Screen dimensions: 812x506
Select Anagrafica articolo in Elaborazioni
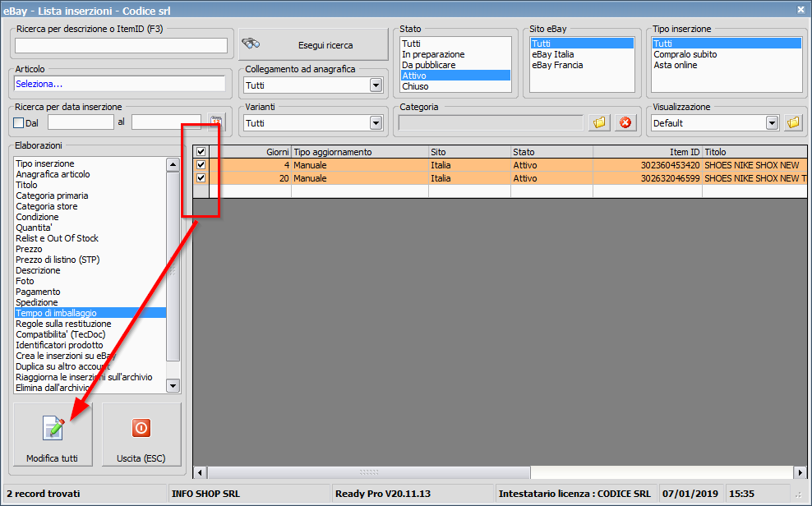tap(90, 174)
